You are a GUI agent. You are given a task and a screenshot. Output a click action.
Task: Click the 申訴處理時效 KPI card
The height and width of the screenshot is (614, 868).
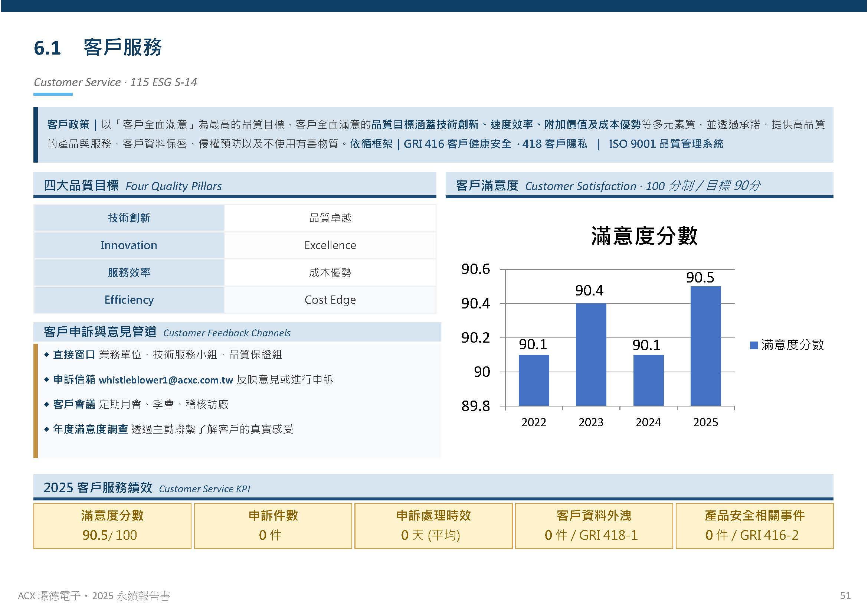click(433, 526)
